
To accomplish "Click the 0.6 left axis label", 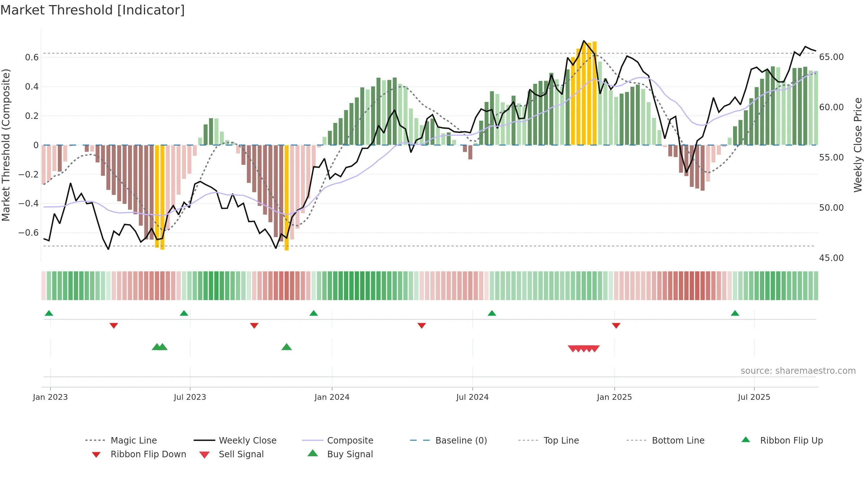I will [32, 57].
